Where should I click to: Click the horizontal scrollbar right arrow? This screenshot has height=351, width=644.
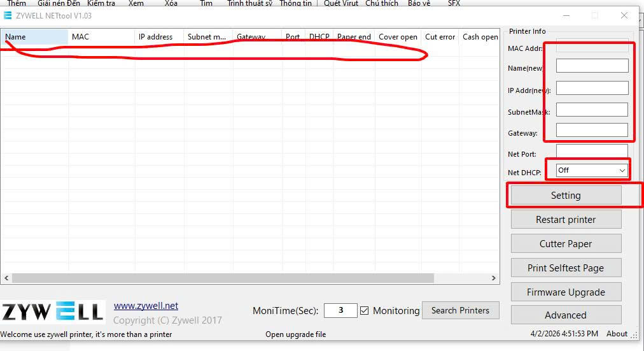point(494,278)
